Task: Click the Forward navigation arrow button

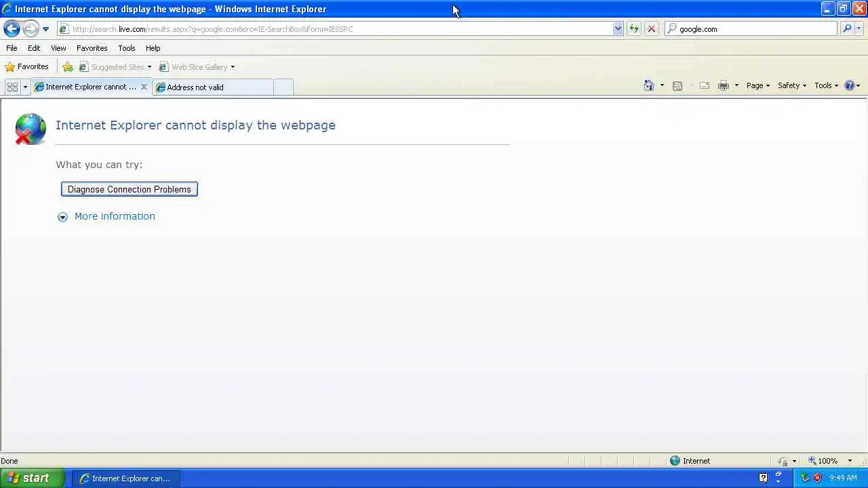Action: (31, 28)
